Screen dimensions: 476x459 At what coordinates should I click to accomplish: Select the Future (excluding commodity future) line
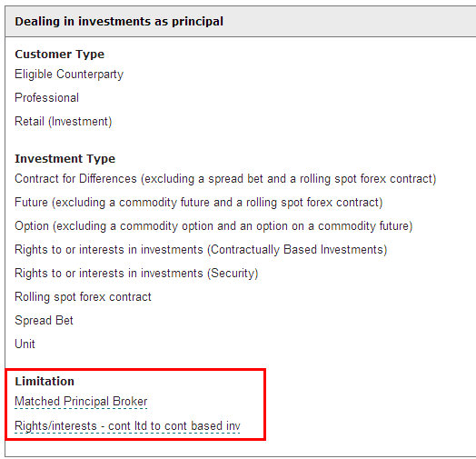coord(199,203)
